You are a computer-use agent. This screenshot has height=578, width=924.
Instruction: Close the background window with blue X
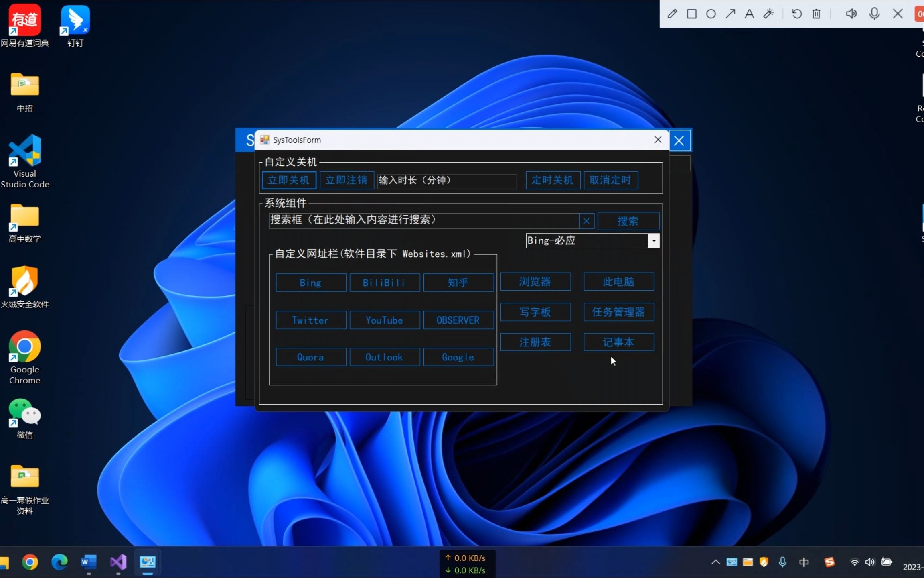click(x=679, y=141)
